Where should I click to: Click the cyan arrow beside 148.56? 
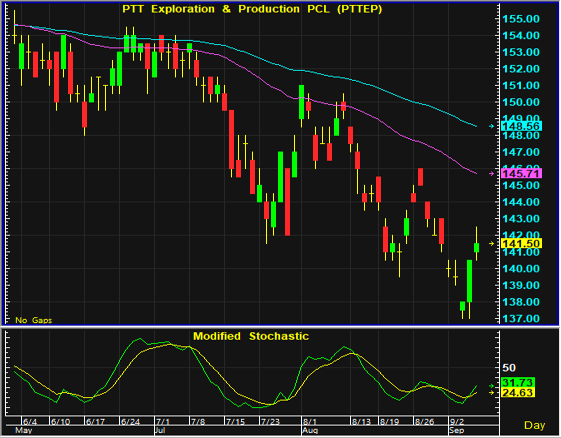492,126
